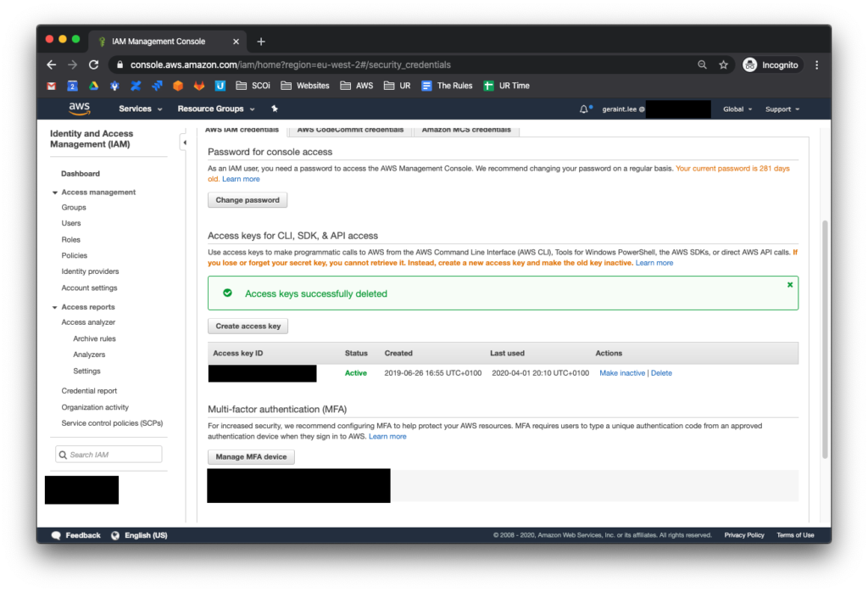Screen dimensions: 868x592
Task: Open the Jira bookmark icon
Action: [157, 86]
